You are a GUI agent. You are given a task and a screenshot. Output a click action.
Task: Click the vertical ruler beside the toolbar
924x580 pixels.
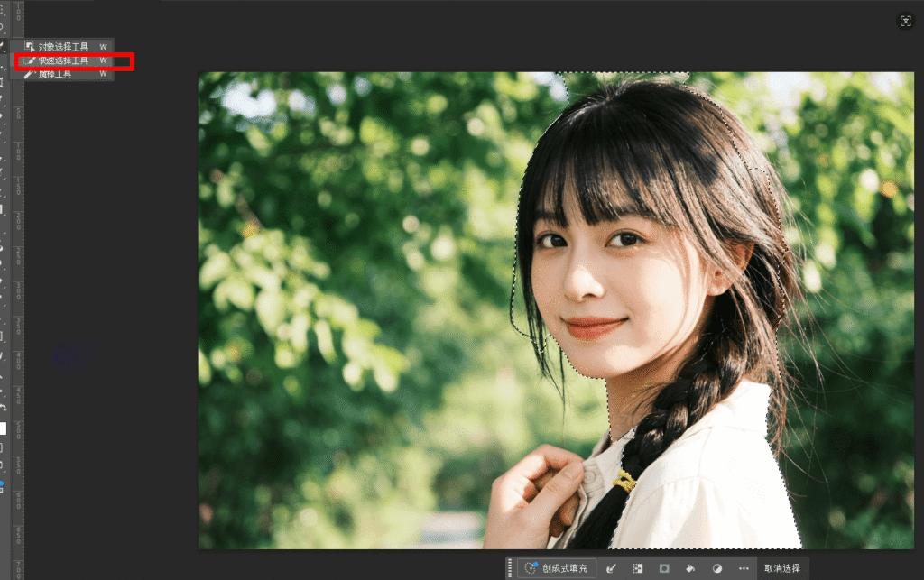pyautogui.click(x=19, y=271)
